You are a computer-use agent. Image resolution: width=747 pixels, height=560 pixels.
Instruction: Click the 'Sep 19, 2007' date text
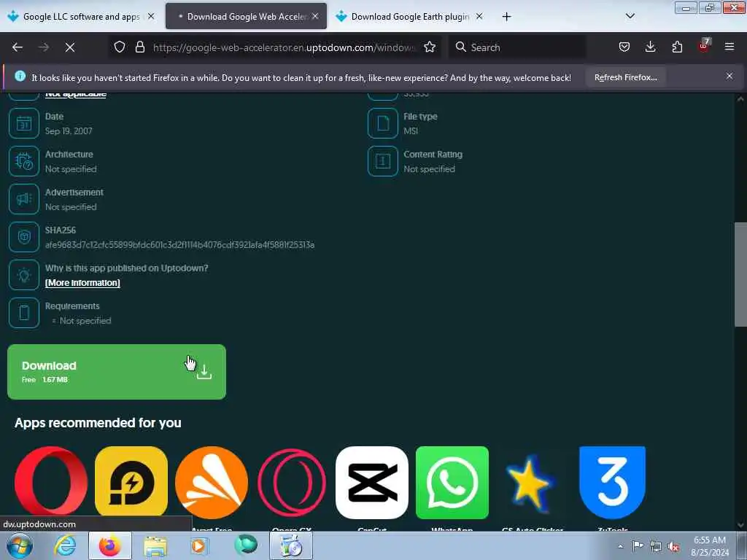coord(69,131)
